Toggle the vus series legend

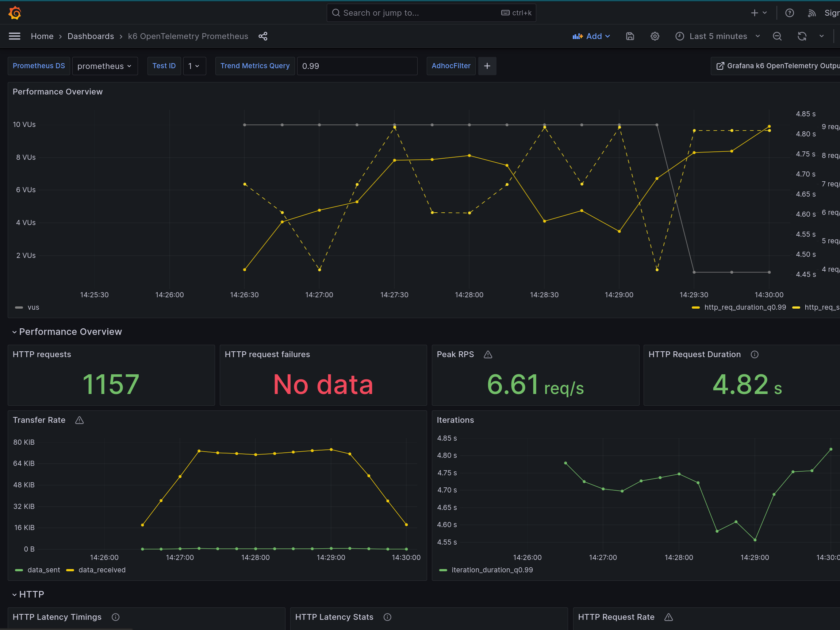tap(33, 308)
